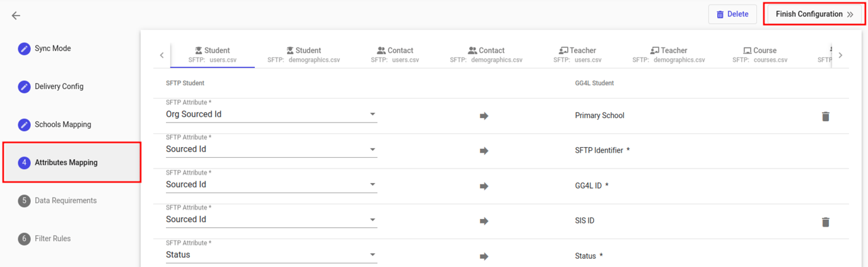
Task: Click the Finish Configuration button
Action: (x=813, y=14)
